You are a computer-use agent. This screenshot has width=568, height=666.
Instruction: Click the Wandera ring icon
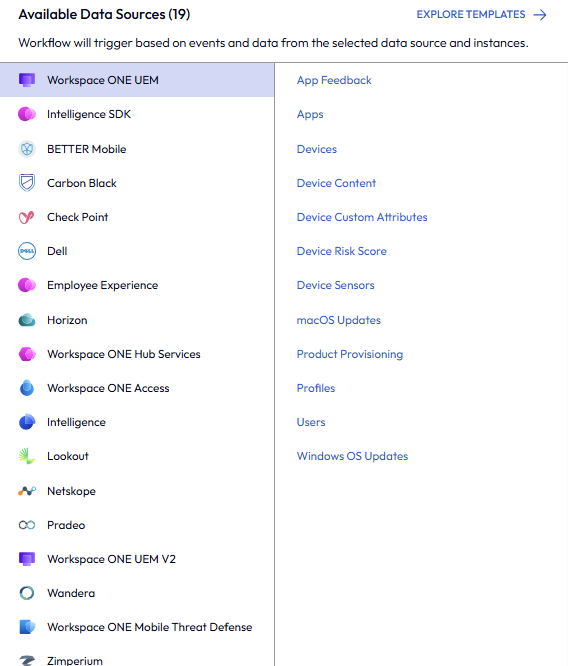point(27,593)
